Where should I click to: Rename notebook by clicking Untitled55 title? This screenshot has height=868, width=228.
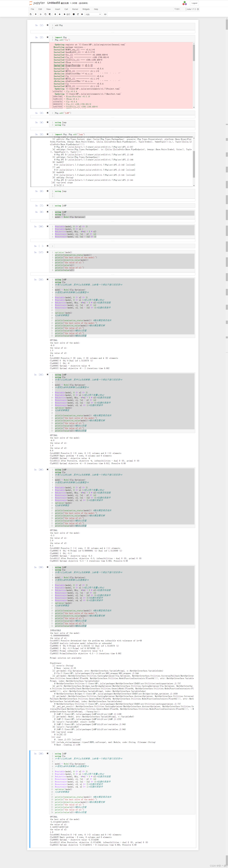click(x=53, y=3)
